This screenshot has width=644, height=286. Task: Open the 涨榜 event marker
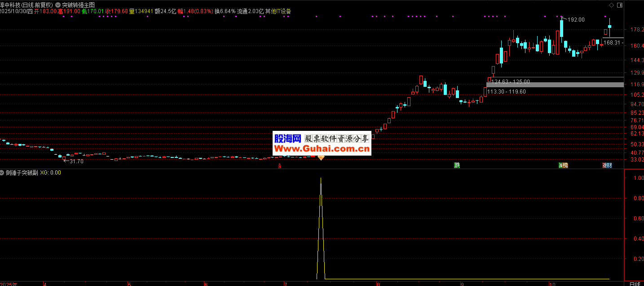563,165
